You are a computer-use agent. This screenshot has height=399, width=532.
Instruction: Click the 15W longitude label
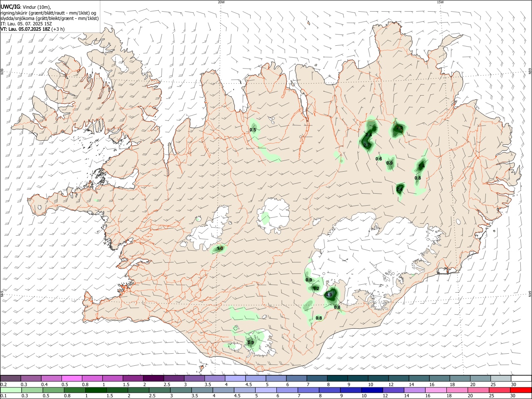(440, 2)
